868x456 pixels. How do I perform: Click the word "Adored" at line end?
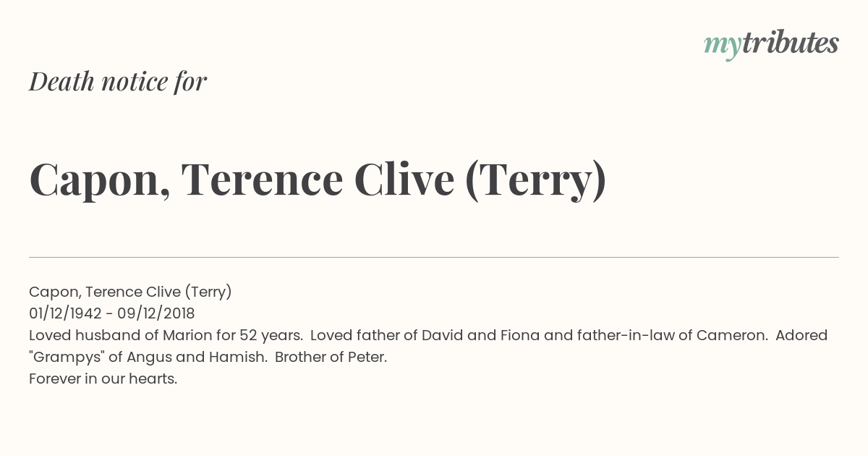802,335
